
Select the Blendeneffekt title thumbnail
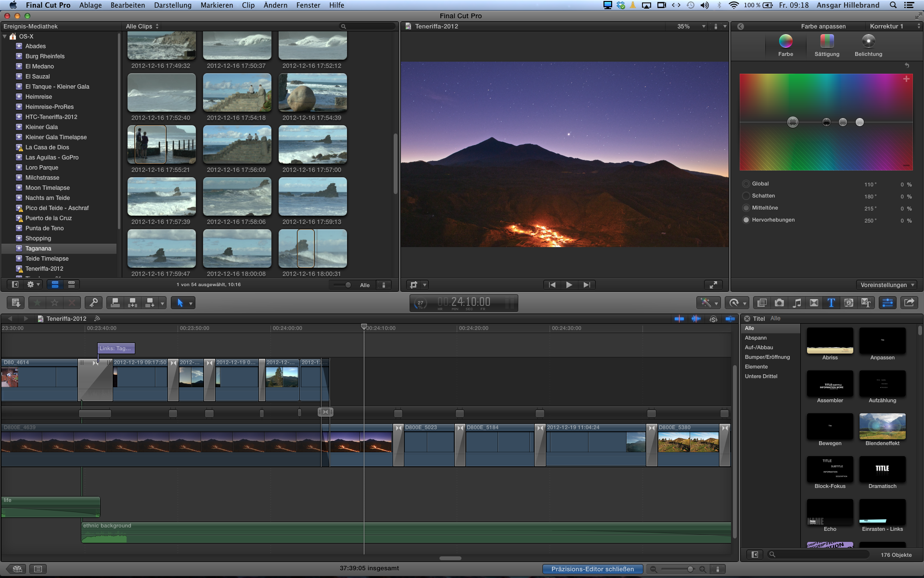(x=882, y=426)
